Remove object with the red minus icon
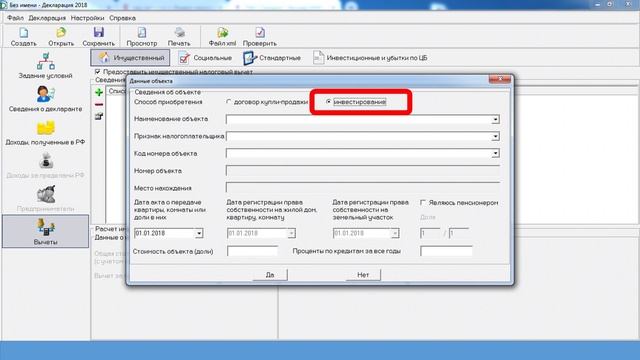 [99, 104]
